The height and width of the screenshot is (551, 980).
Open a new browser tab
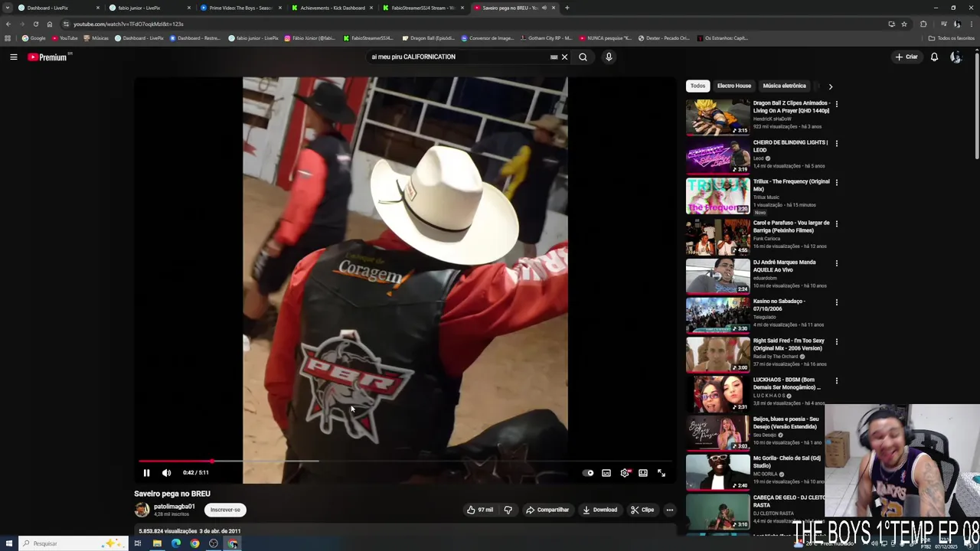click(567, 8)
